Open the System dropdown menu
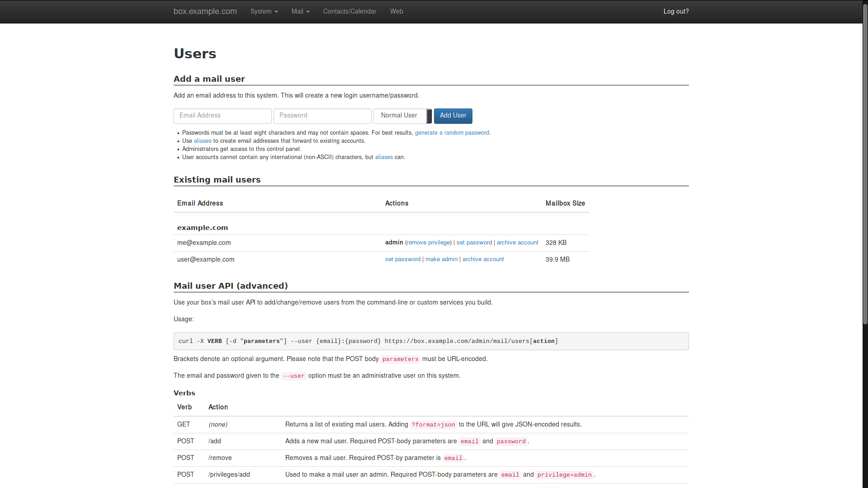 tap(264, 11)
